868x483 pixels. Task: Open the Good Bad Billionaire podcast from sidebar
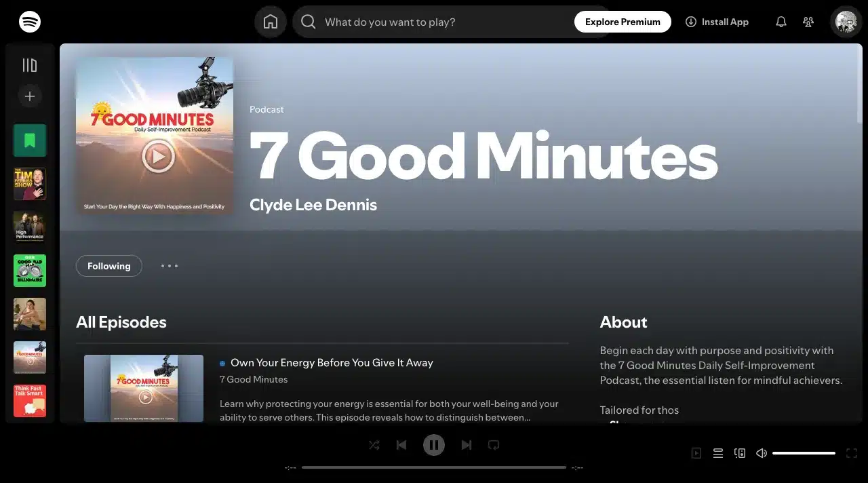(30, 270)
